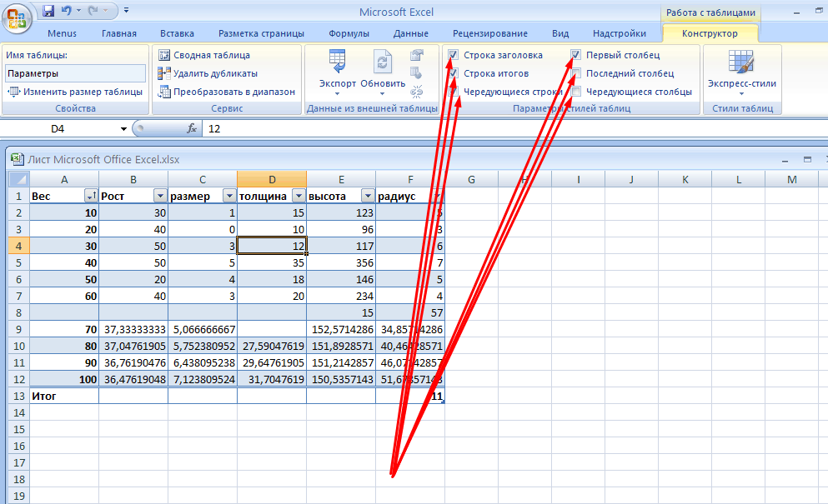Click the fx insert function icon
The image size is (828, 504).
click(192, 128)
